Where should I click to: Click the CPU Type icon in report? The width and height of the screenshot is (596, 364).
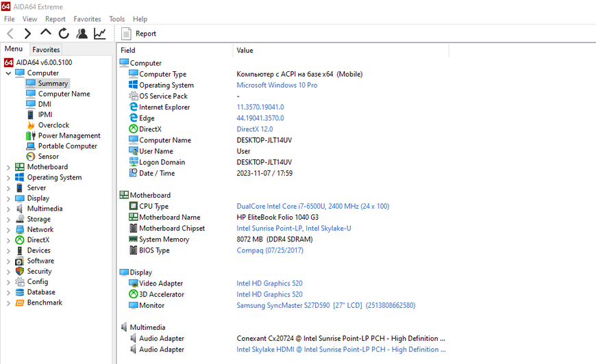tap(134, 206)
